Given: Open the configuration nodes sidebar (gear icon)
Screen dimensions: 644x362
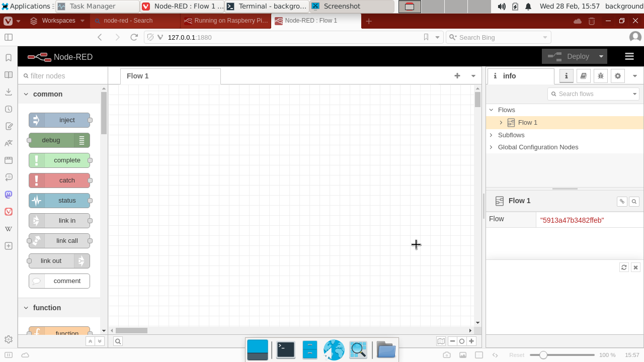Looking at the screenshot, I should 617,75.
